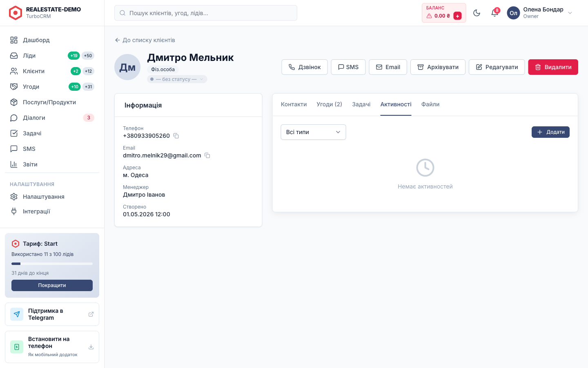Click the Інтеграції plug icon
588x368 pixels.
tap(14, 211)
